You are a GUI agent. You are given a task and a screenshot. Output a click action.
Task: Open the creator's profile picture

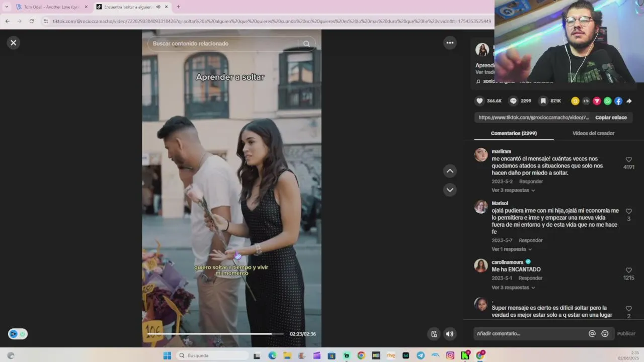(x=482, y=49)
